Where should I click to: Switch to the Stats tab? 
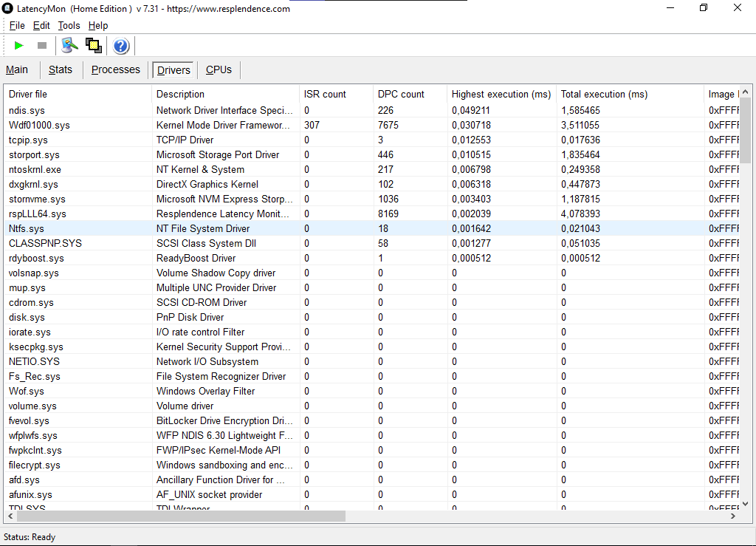click(x=61, y=70)
